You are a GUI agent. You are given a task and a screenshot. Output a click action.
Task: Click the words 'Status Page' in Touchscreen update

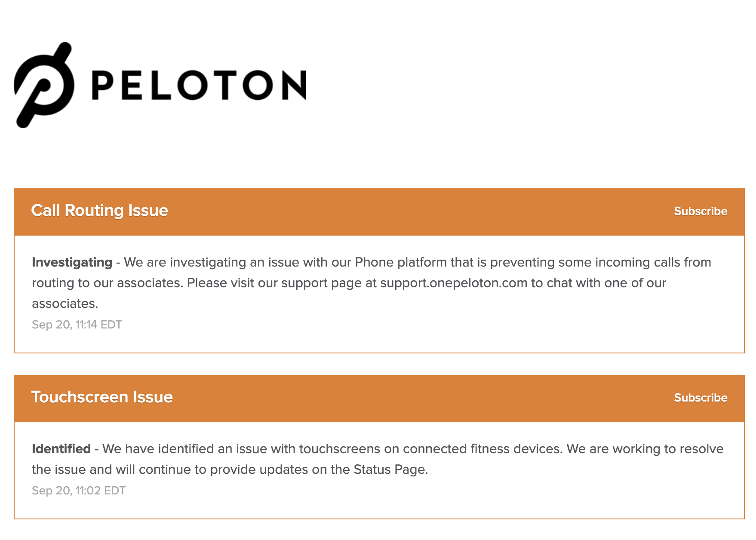390,469
